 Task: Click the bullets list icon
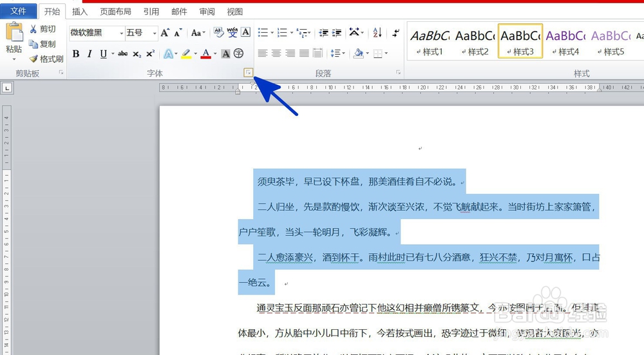(x=263, y=32)
